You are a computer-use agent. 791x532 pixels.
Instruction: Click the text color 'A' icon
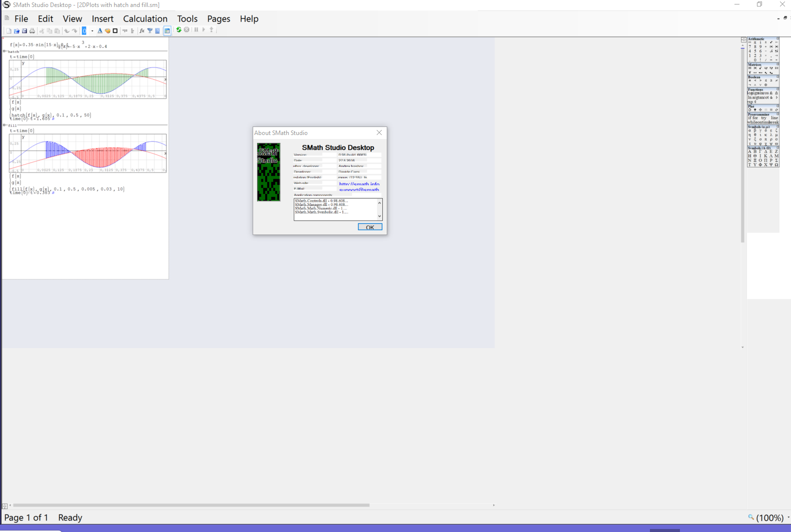pyautogui.click(x=100, y=31)
